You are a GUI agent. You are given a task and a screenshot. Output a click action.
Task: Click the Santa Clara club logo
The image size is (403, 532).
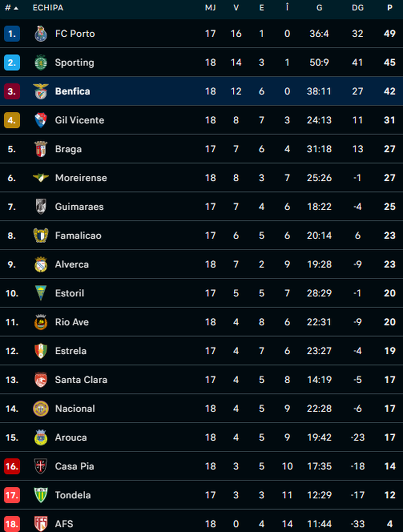(x=41, y=380)
